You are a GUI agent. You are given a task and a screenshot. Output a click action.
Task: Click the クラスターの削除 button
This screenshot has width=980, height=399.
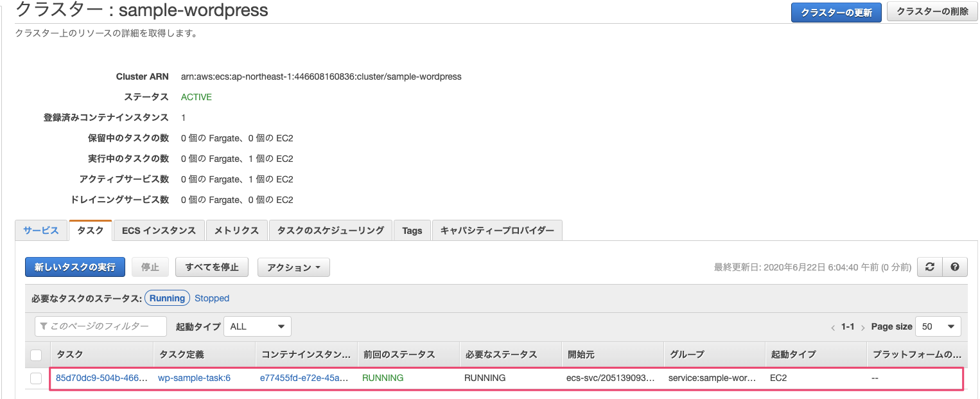[x=932, y=12]
